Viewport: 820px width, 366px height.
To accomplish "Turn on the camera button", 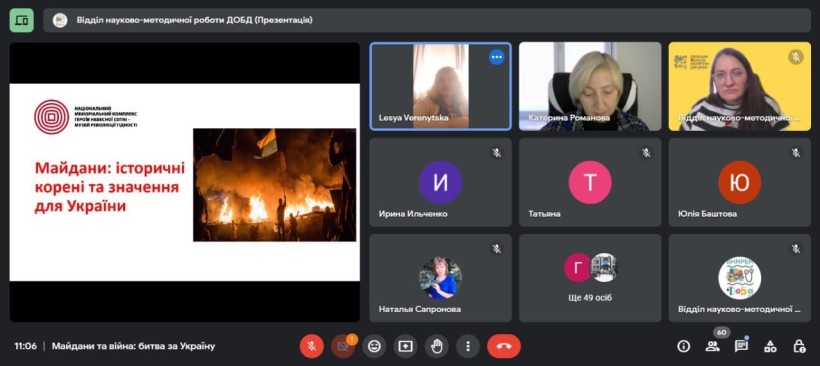I will tap(343, 346).
